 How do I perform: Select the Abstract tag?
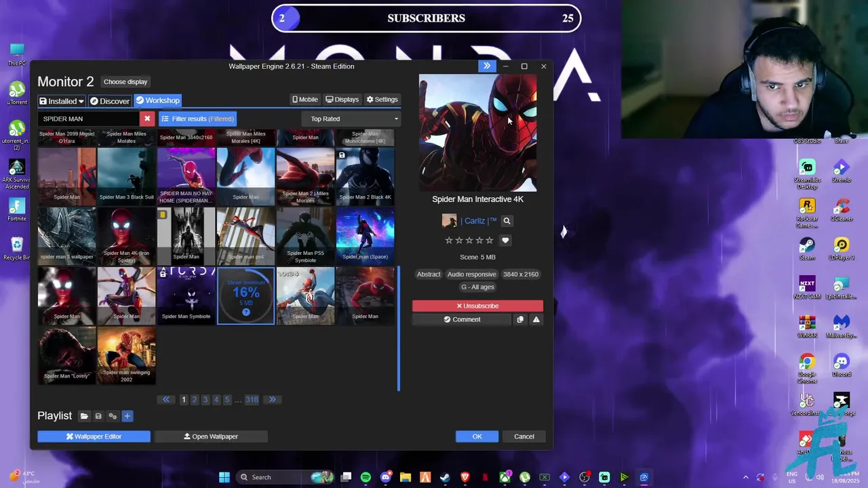429,274
